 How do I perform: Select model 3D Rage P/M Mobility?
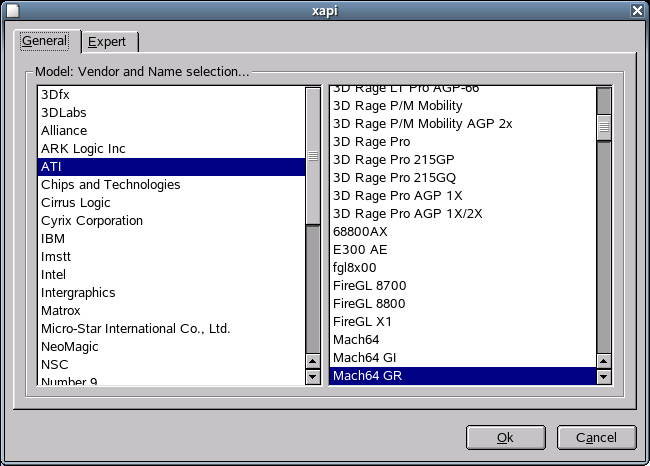click(463, 106)
